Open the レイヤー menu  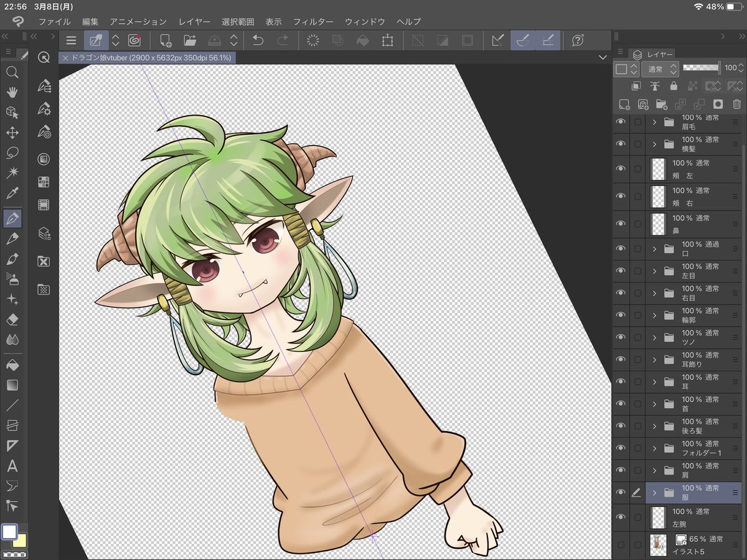194,21
